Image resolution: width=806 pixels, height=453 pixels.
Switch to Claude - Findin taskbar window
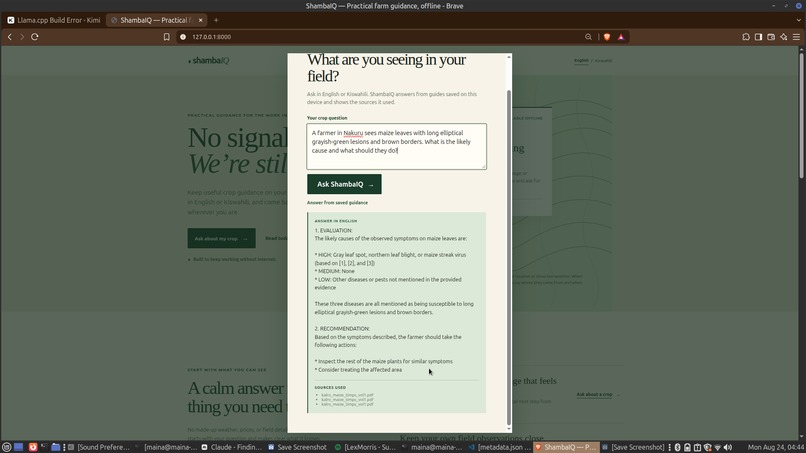click(232, 447)
